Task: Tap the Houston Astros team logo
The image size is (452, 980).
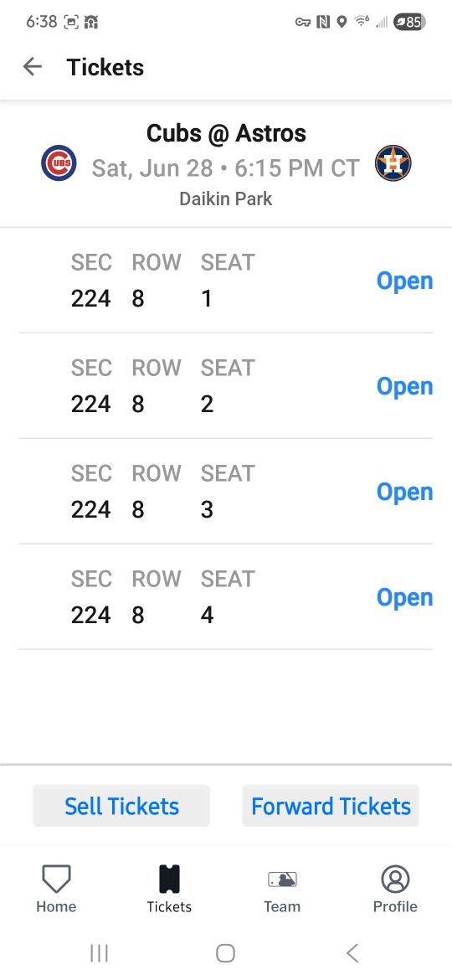Action: [393, 163]
